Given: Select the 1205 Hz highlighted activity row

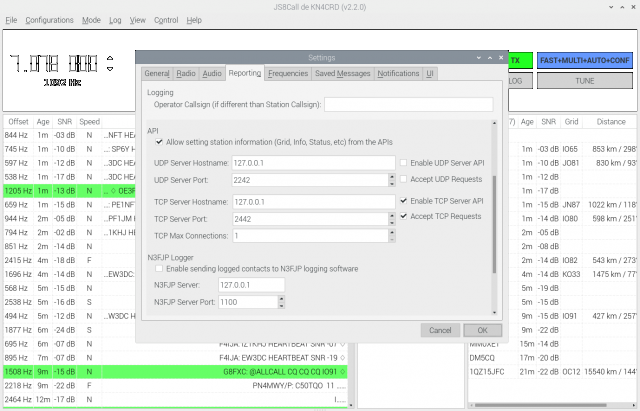Looking at the screenshot, I should pos(69,191).
